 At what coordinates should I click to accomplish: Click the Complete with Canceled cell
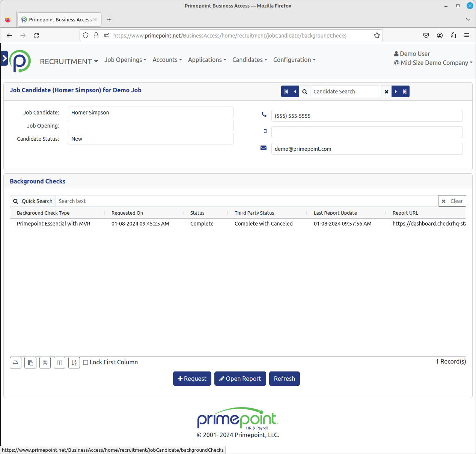pyautogui.click(x=264, y=224)
